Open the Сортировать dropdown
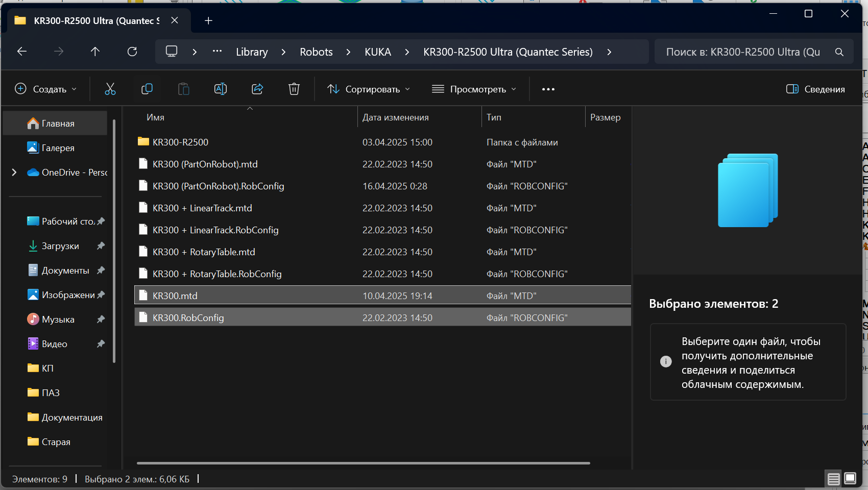868x490 pixels. pos(369,89)
